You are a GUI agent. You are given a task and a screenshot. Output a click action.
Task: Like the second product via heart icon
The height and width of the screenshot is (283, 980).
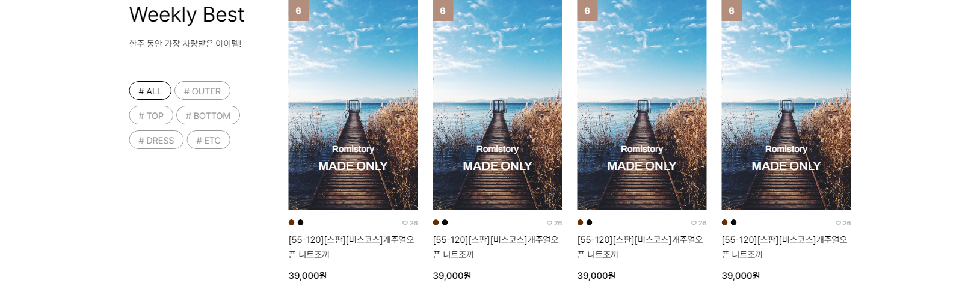coord(549,223)
